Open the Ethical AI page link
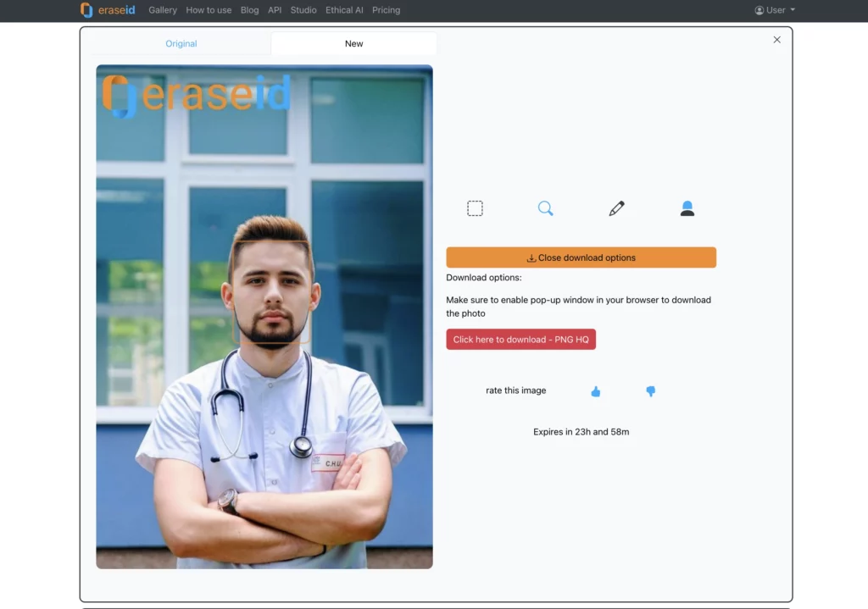 click(x=344, y=9)
